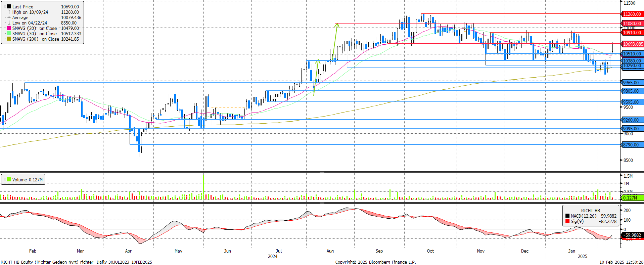Click the green 0.127M volume axis tag
The width and height of the screenshot is (644, 265).
click(632, 198)
